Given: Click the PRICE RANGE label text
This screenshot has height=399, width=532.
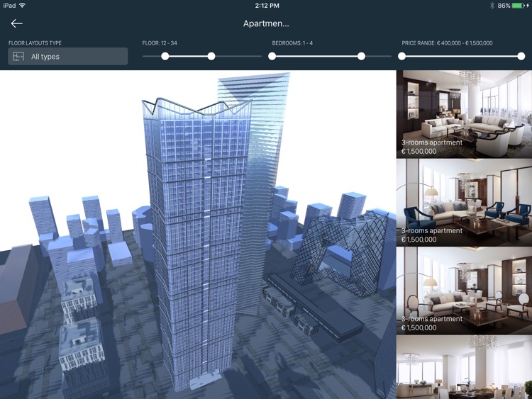Looking at the screenshot, I should coord(447,43).
